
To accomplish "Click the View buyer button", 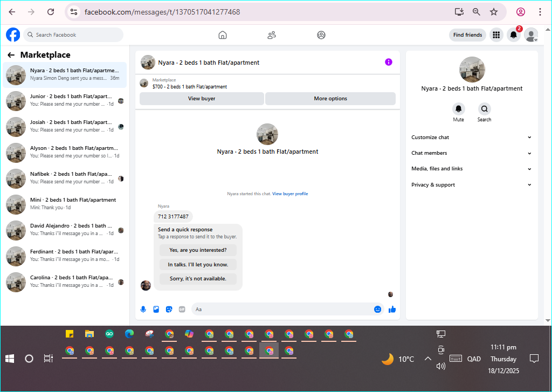I will 202,99.
